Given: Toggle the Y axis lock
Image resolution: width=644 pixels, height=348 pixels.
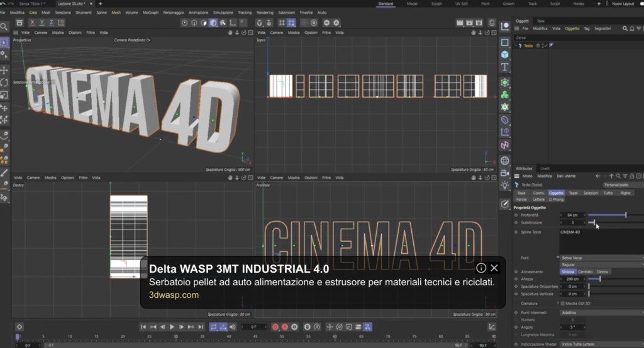Looking at the screenshot, I should (x=42, y=23).
